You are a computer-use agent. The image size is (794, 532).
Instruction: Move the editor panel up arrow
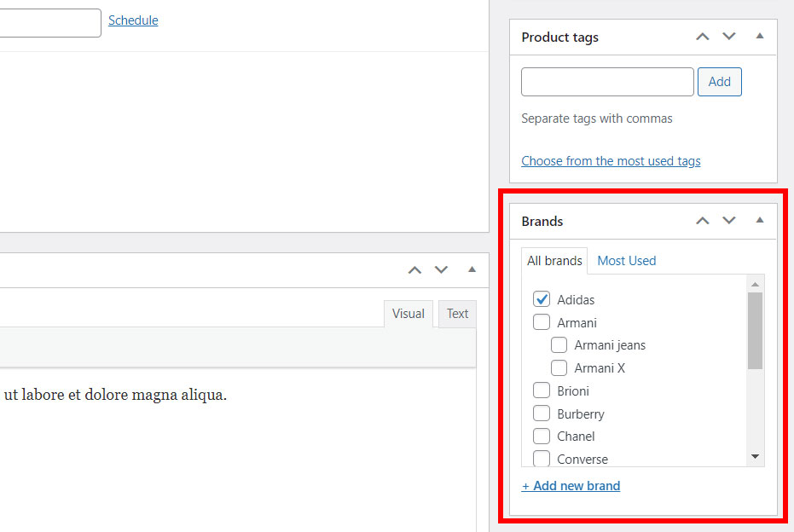tap(414, 269)
